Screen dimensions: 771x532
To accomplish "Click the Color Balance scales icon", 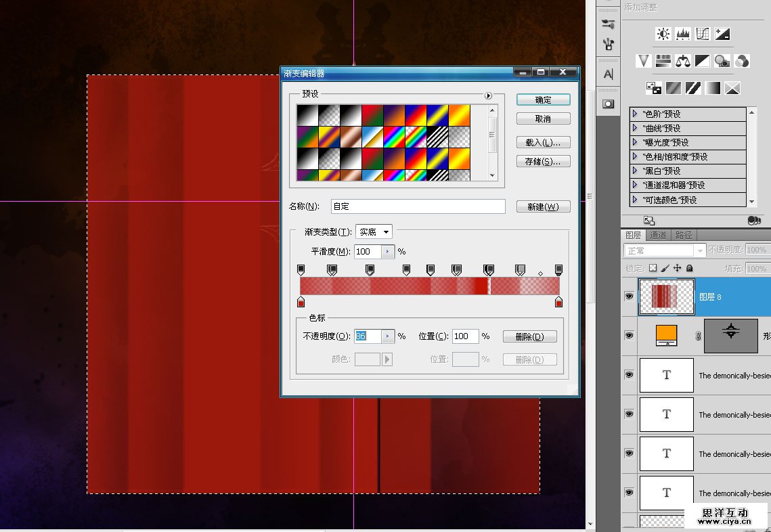I will [682, 61].
